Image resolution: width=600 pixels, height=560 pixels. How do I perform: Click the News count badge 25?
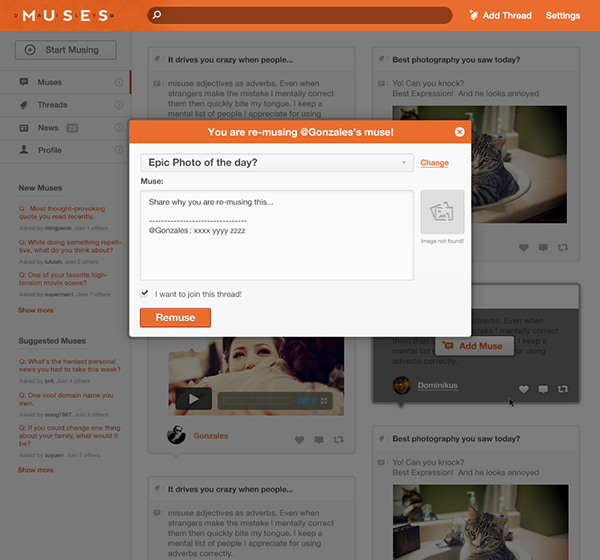72,128
